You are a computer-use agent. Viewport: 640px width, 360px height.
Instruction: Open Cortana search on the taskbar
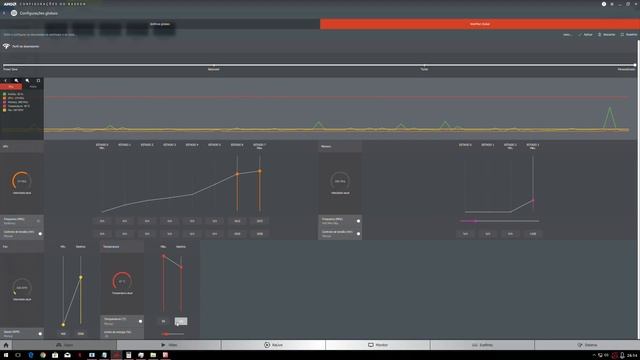(18, 355)
